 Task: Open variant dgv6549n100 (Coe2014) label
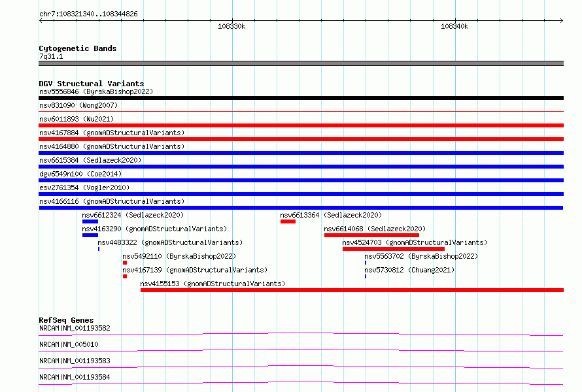[80, 174]
